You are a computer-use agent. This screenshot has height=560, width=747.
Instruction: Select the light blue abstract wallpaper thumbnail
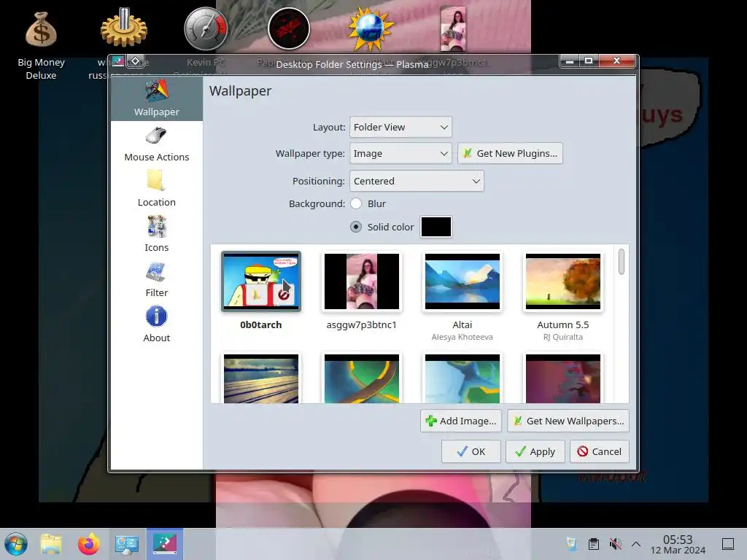point(462,378)
